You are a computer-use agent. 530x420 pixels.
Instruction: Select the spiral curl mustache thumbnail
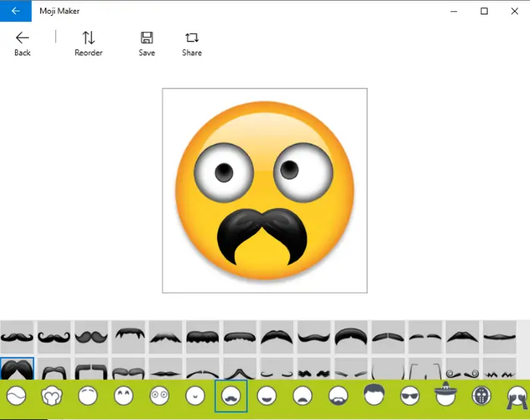pos(463,369)
